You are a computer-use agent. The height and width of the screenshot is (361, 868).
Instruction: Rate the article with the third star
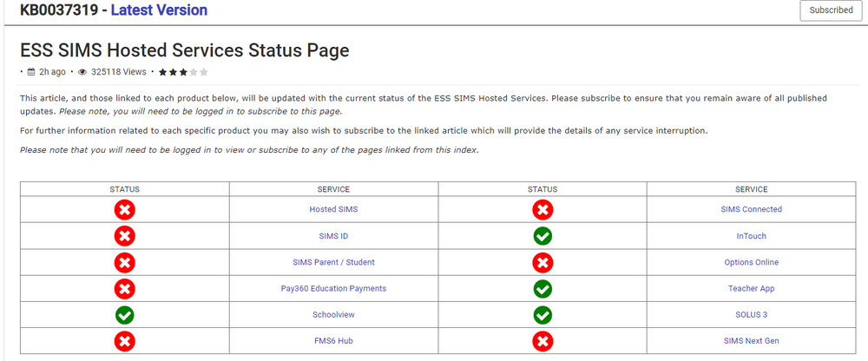[183, 72]
